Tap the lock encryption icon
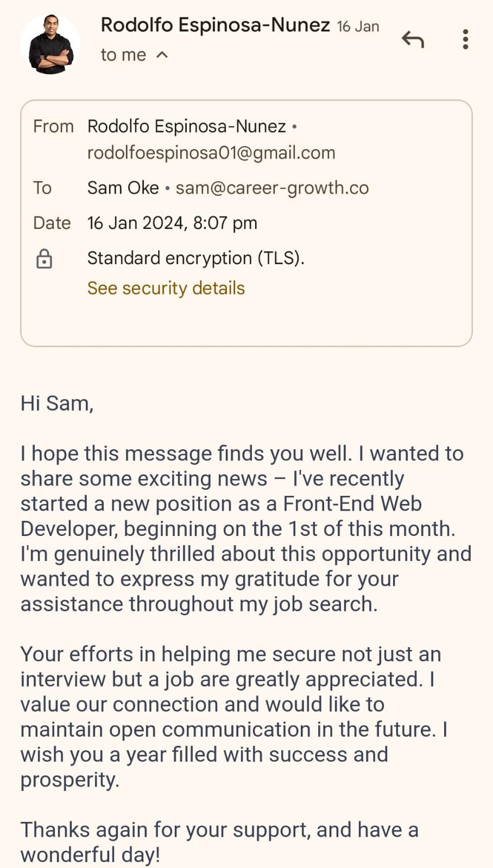493x868 pixels. [x=44, y=259]
